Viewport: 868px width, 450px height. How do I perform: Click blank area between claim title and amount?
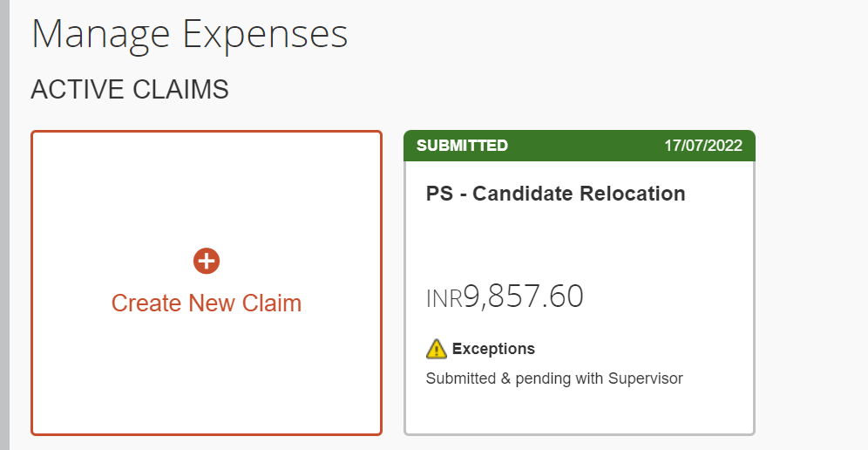579,242
